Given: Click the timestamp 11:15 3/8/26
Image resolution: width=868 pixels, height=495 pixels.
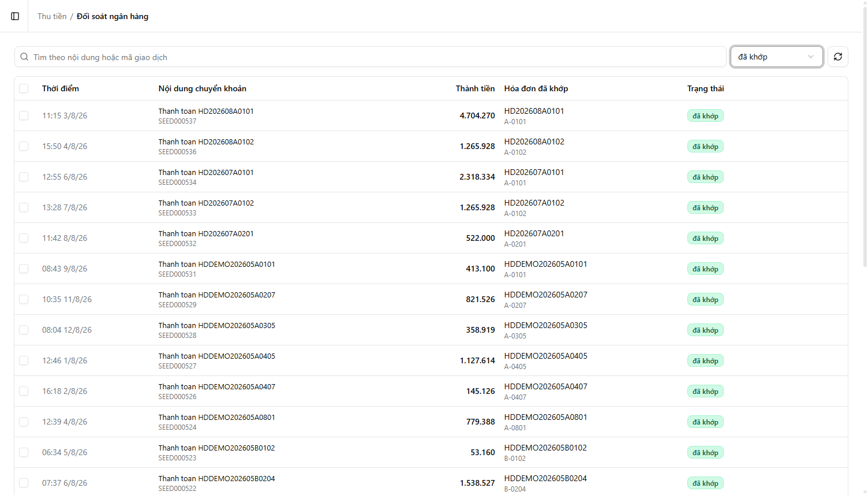Looking at the screenshot, I should point(65,116).
